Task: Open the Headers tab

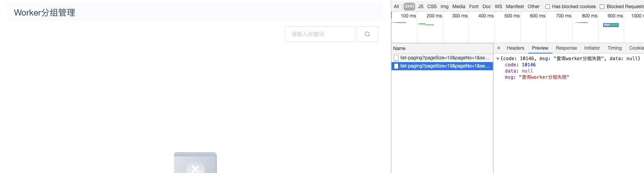Action: (515, 48)
